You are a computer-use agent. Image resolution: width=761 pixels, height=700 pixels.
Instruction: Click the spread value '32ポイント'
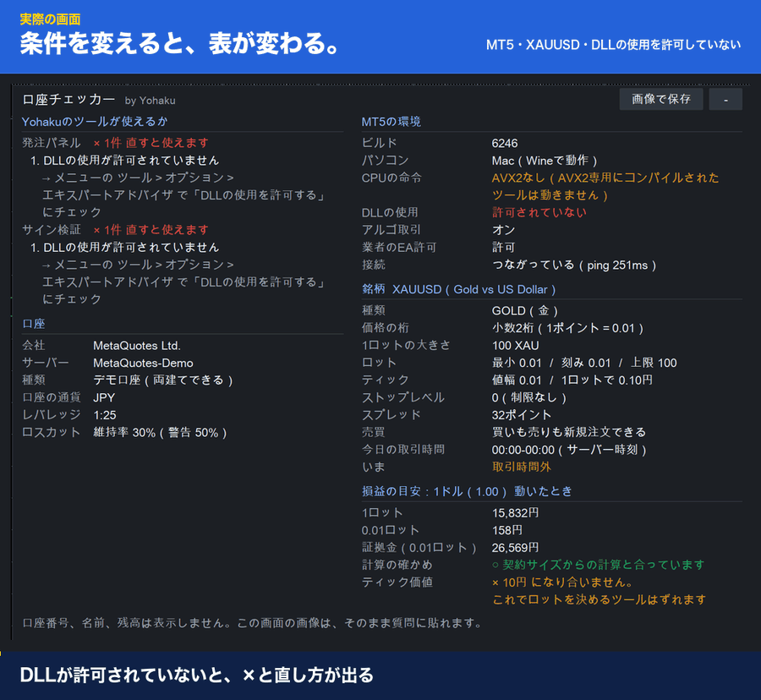[522, 415]
